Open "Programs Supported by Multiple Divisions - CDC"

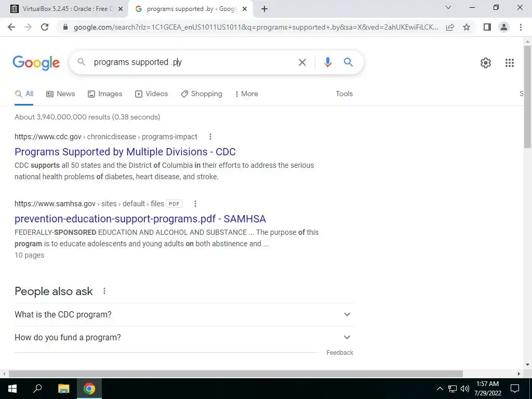(125, 152)
